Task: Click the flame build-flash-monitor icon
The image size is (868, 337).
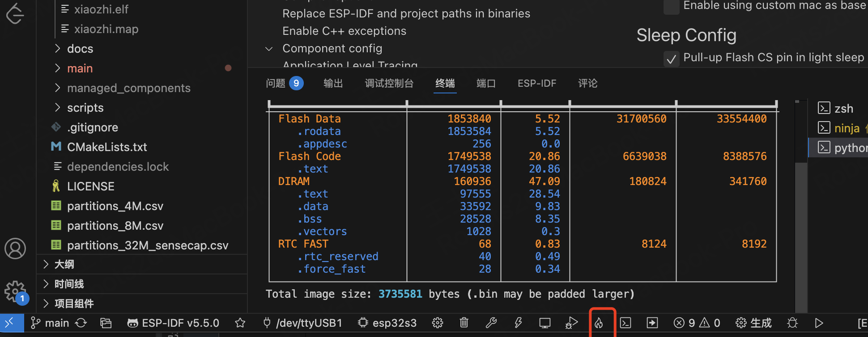Action: pos(599,323)
